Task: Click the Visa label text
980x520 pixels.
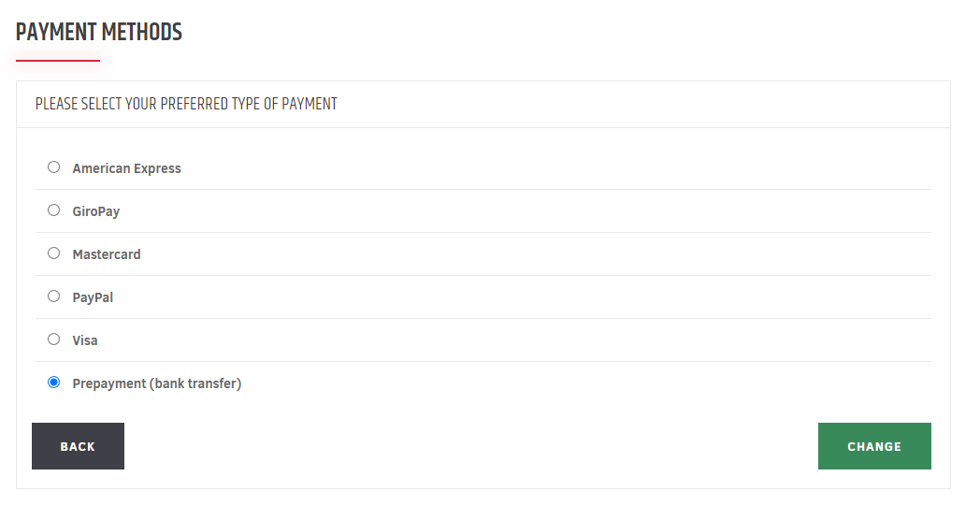Action: (85, 340)
